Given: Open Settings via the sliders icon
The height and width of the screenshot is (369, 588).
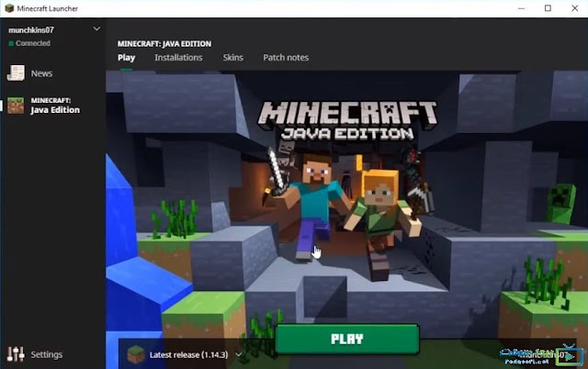Looking at the screenshot, I should click(x=16, y=354).
